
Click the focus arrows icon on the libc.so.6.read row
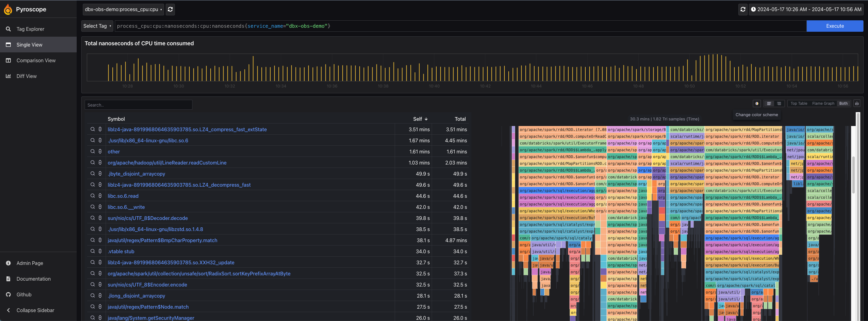pyautogui.click(x=100, y=196)
